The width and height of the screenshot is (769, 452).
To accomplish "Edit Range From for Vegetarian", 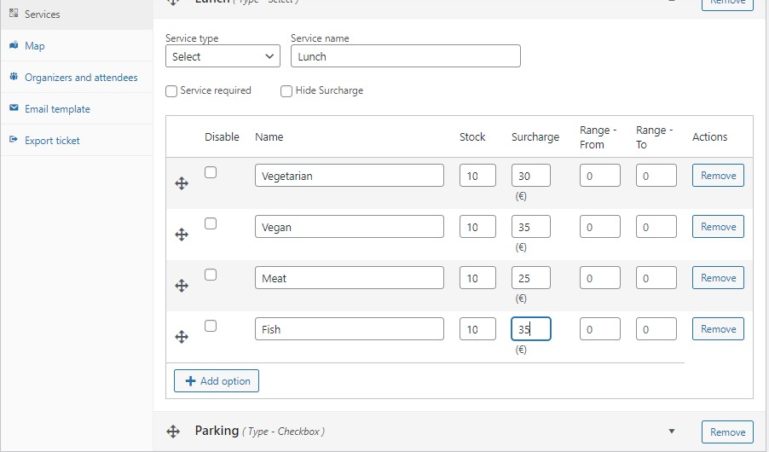I will pyautogui.click(x=600, y=176).
